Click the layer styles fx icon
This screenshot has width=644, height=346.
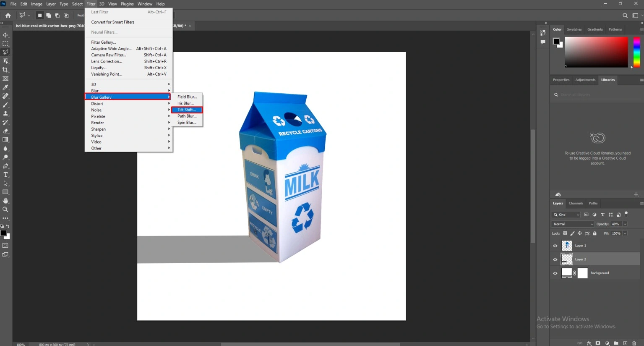pyautogui.click(x=589, y=343)
